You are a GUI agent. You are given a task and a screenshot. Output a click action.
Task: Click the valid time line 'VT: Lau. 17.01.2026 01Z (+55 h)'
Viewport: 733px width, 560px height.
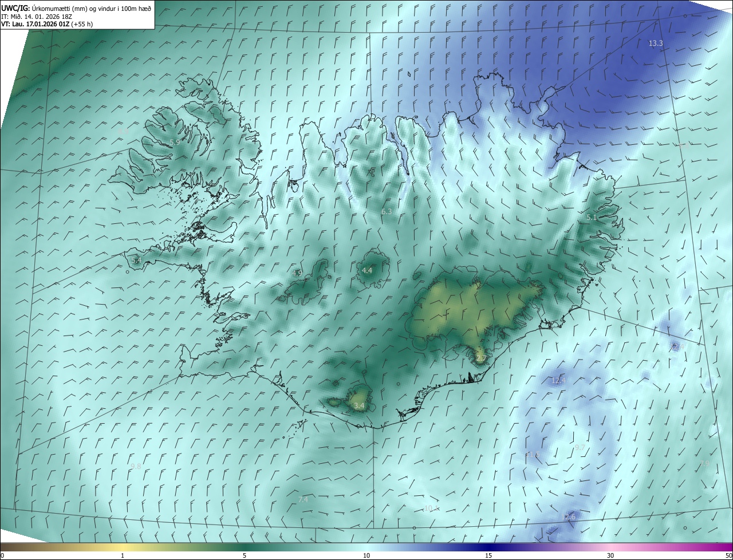tap(47, 24)
